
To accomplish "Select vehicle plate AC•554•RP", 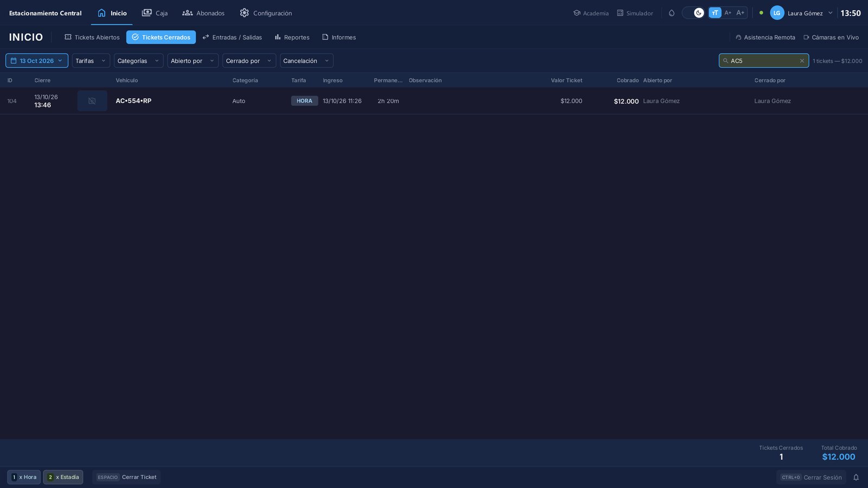I will [133, 101].
